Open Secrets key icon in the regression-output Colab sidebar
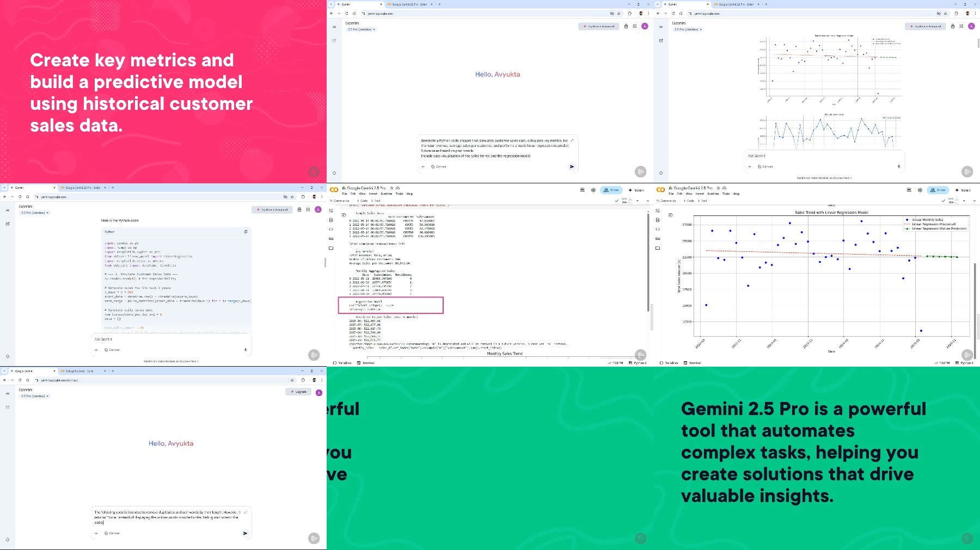The width and height of the screenshot is (980, 550). [331, 238]
